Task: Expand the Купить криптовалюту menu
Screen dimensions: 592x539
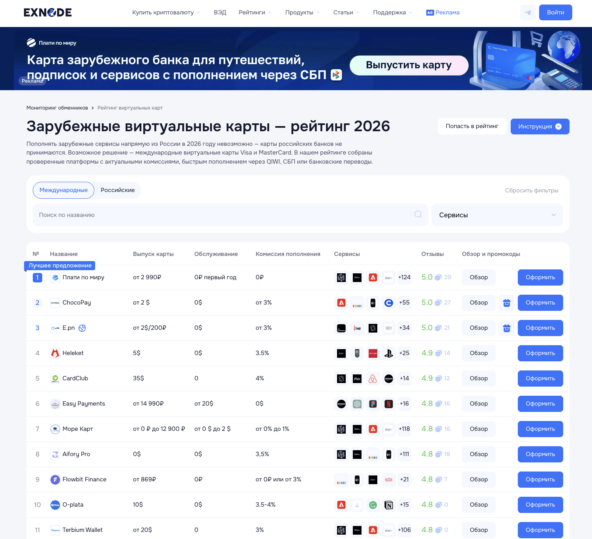Action: (166, 12)
